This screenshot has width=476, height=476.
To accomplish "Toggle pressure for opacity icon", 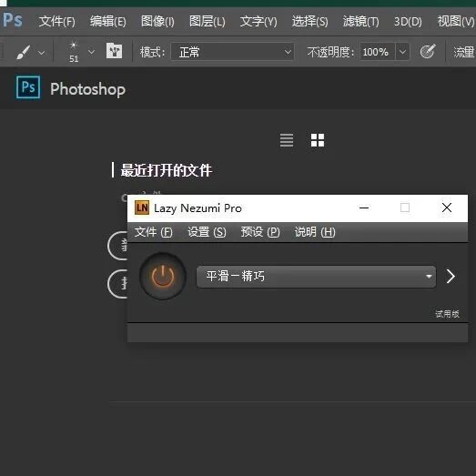I will 428,51.
